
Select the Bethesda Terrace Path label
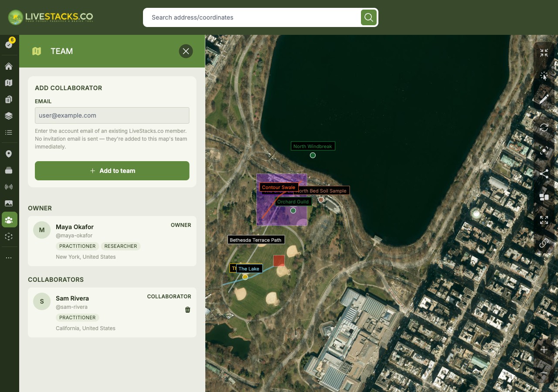(256, 240)
